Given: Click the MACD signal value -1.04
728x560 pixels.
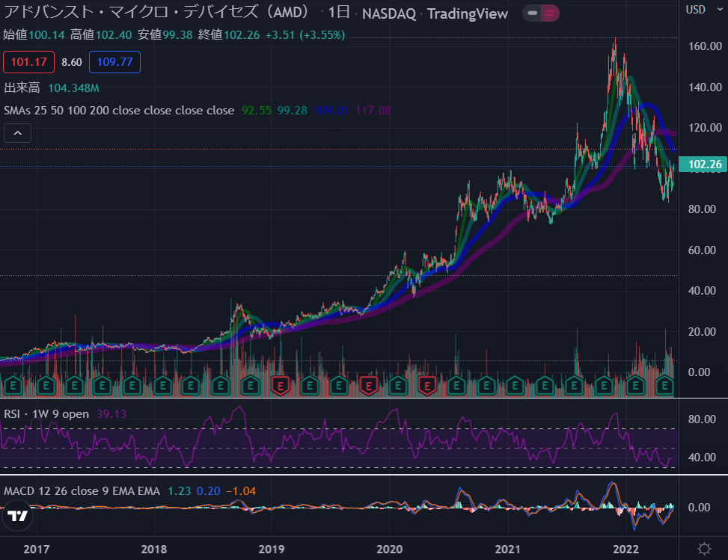Looking at the screenshot, I should [x=241, y=491].
